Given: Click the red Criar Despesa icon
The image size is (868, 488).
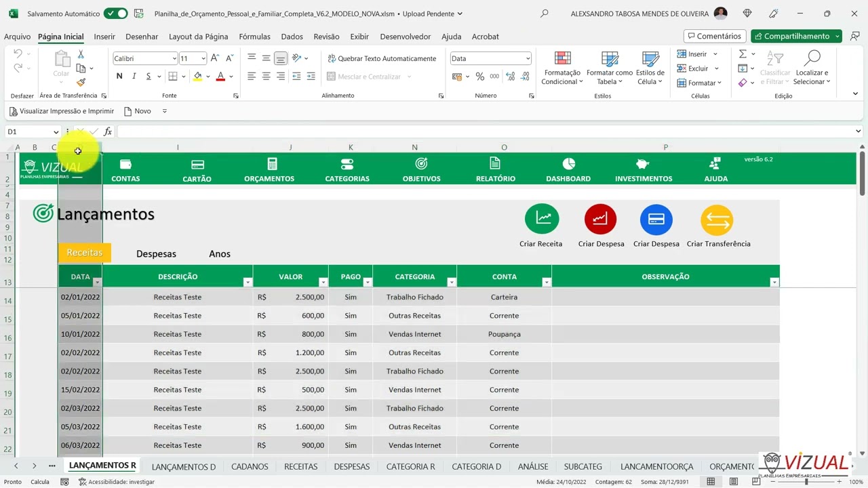Looking at the screenshot, I should point(600,220).
